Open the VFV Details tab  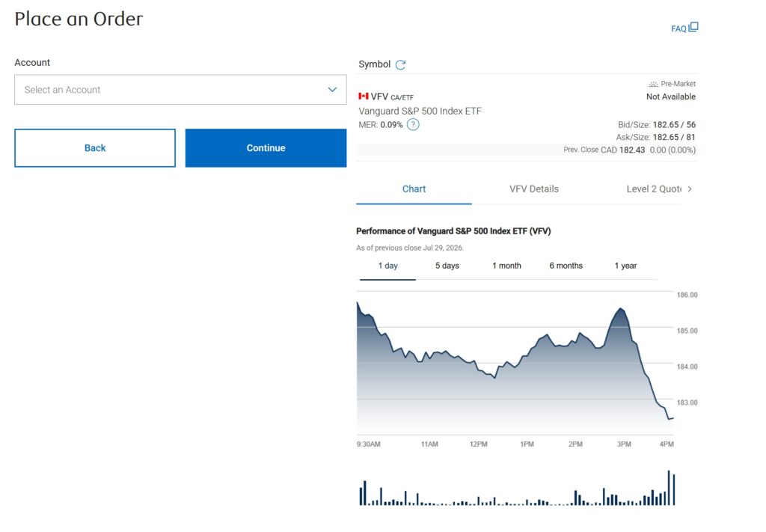tap(534, 189)
